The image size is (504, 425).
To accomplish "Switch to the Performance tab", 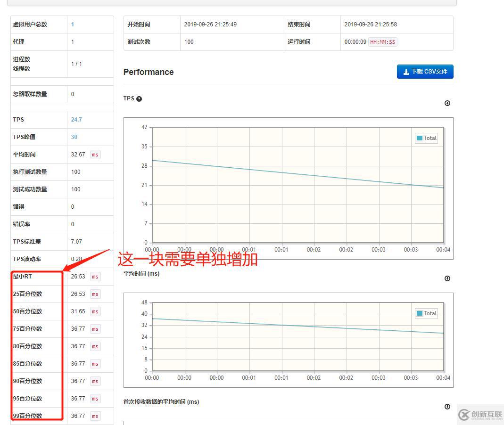I will tap(149, 72).
